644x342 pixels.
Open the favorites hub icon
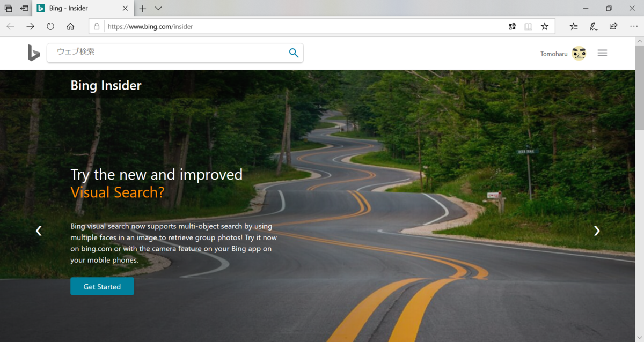574,26
